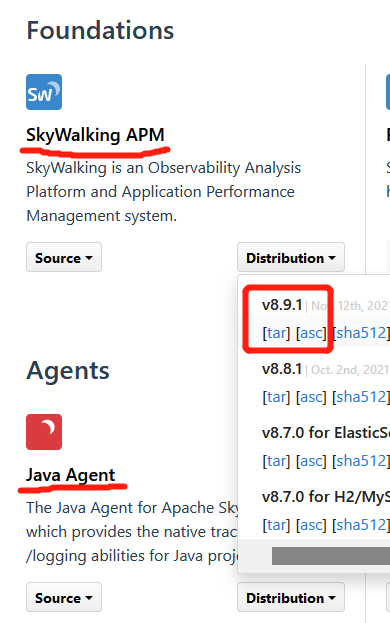The image size is (390, 623).
Task: Click the blue SkyWalking APM logo icon
Action: 44,92
